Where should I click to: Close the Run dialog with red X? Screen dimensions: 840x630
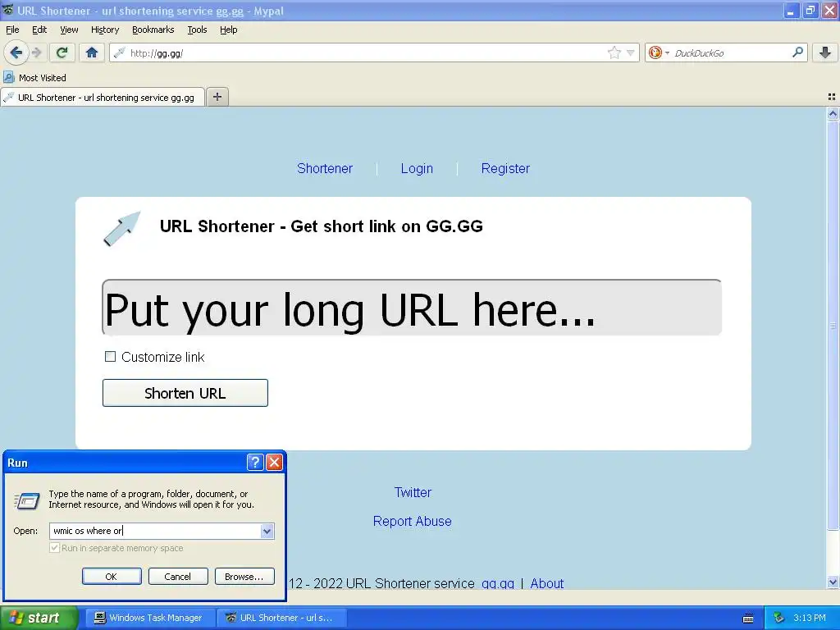[x=274, y=463]
